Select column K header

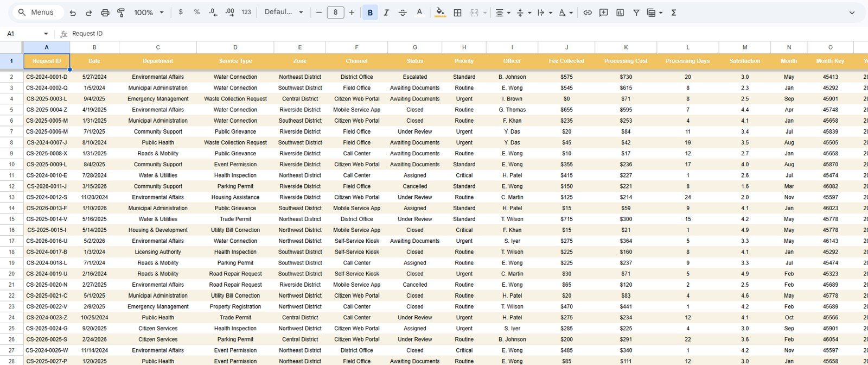[626, 47]
